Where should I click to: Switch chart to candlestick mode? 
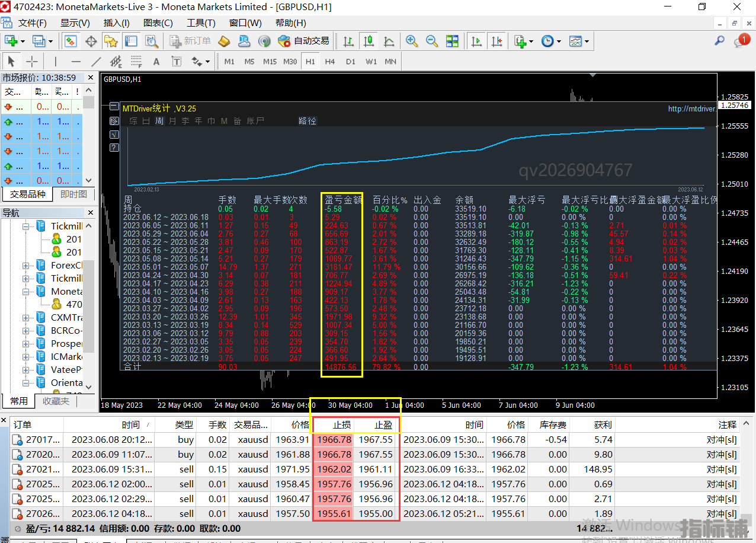click(x=369, y=41)
